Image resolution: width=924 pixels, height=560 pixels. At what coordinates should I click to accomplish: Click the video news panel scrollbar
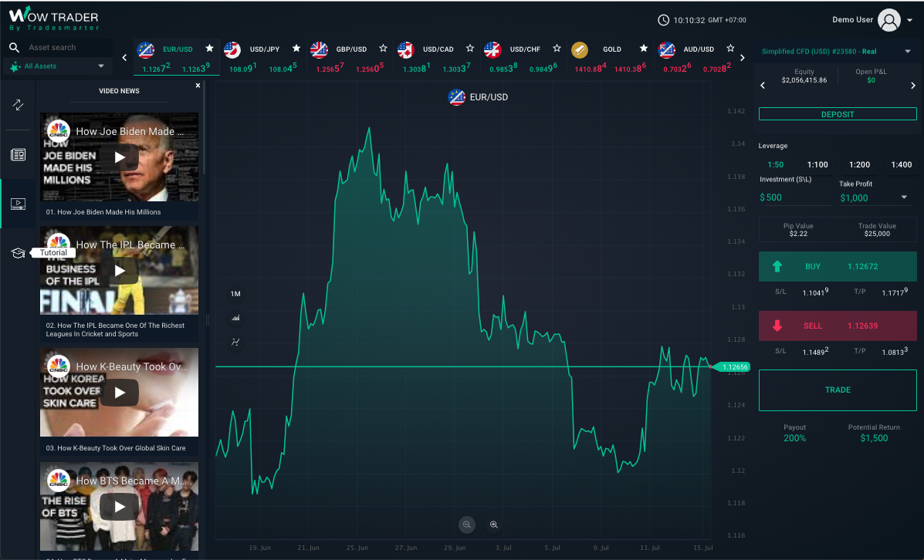point(204,127)
